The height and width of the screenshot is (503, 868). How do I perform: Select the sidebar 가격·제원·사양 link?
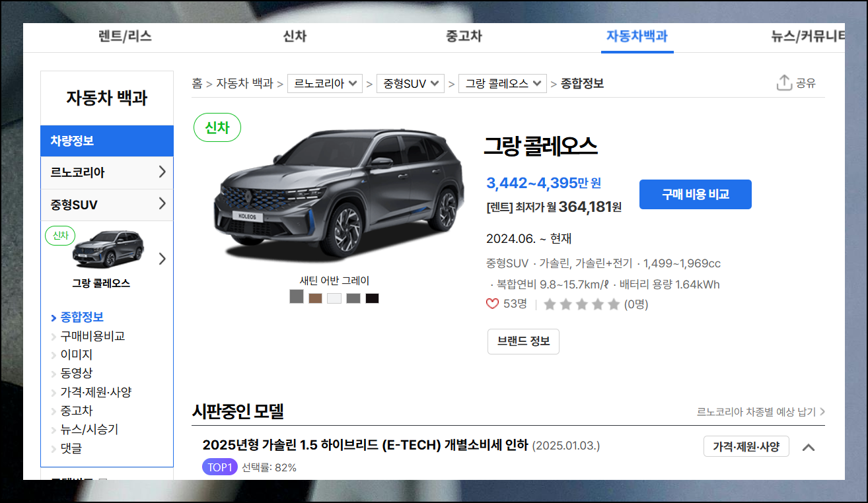click(x=96, y=392)
